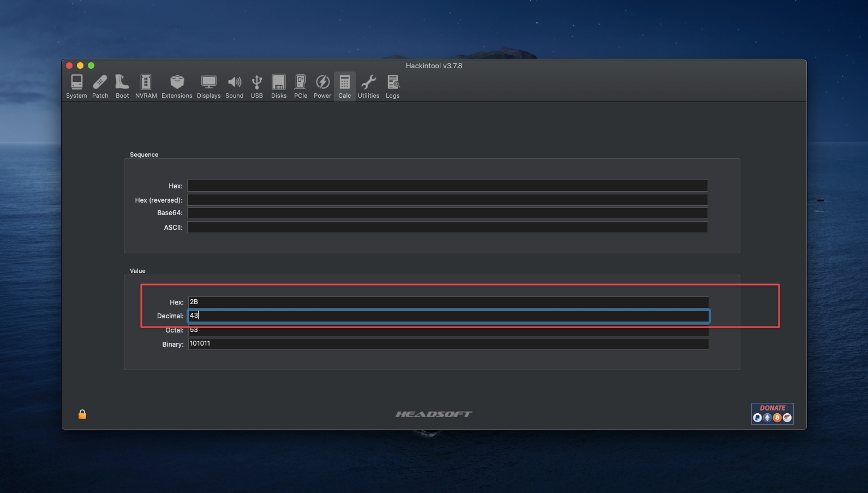Open the System toolbar tab

[x=76, y=86]
